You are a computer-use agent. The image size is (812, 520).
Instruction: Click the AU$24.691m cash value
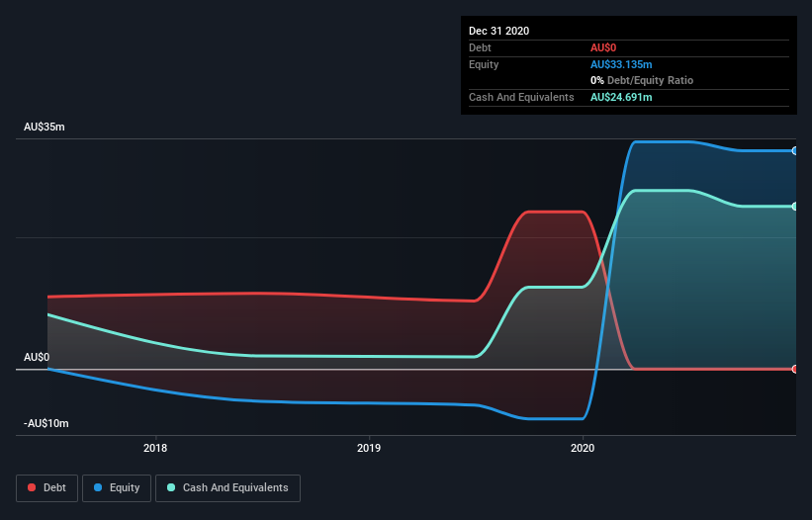point(621,97)
